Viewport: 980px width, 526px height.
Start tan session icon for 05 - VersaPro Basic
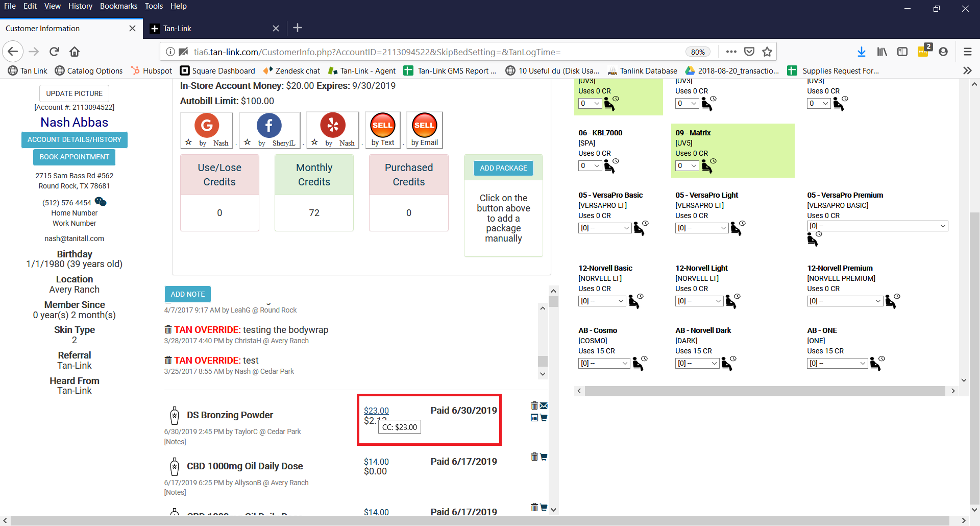tap(641, 228)
